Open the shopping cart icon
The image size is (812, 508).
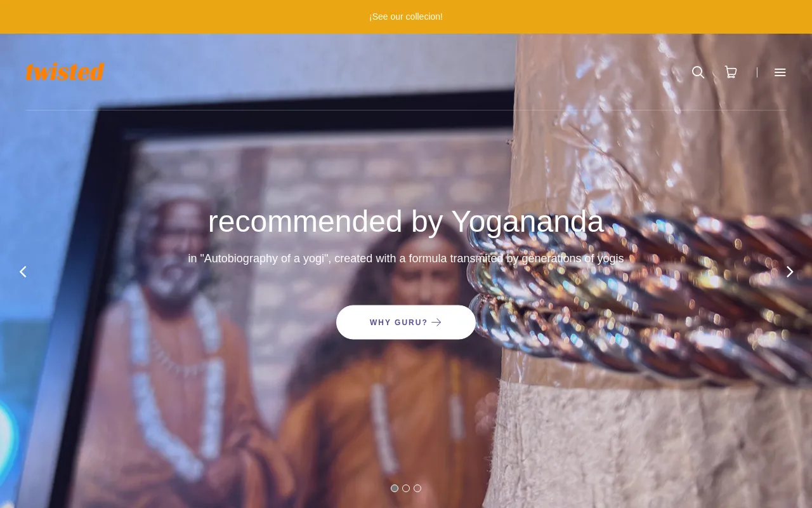click(731, 72)
